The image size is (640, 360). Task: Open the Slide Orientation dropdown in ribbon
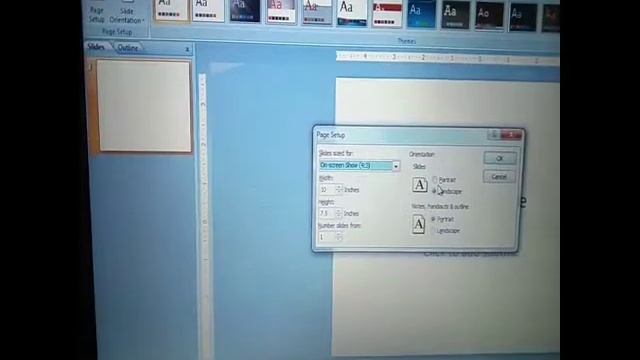[x=127, y=13]
